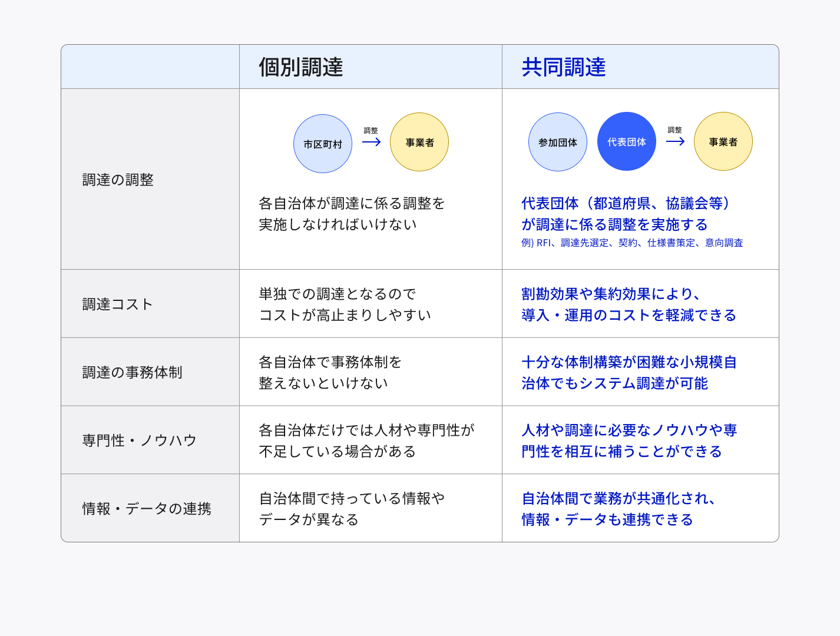The image size is (840, 636).
Task: Click the text 単独での調達となるので
Action: tap(338, 294)
